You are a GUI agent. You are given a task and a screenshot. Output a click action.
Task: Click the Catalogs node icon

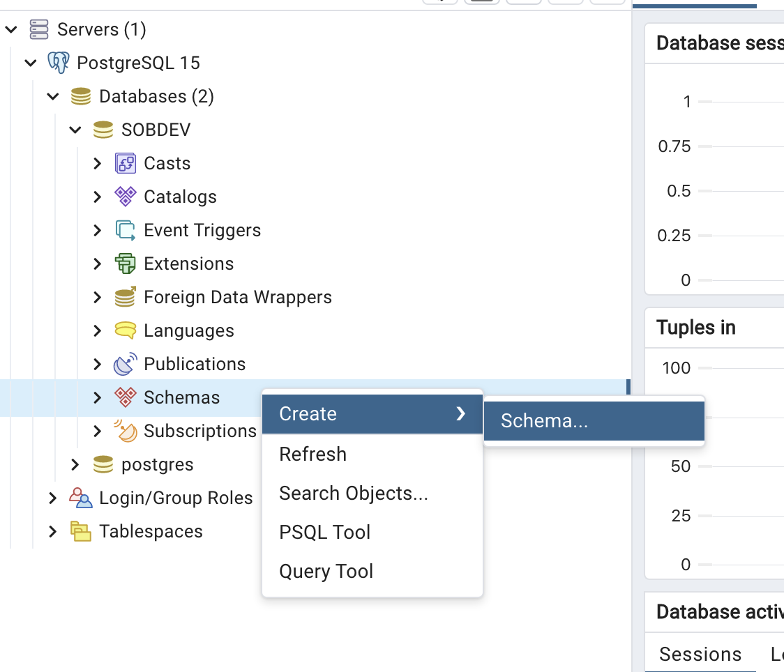(125, 197)
